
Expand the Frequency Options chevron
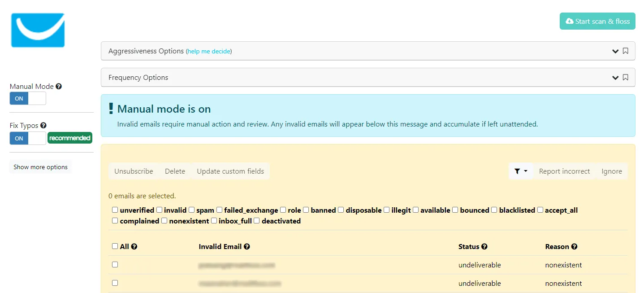click(615, 78)
